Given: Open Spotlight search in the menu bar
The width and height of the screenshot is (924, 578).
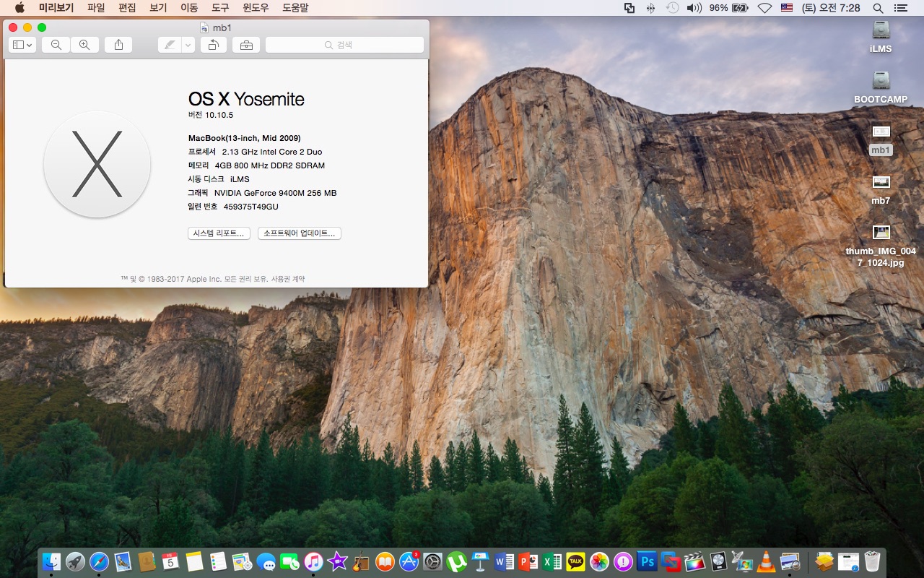Looking at the screenshot, I should (878, 8).
